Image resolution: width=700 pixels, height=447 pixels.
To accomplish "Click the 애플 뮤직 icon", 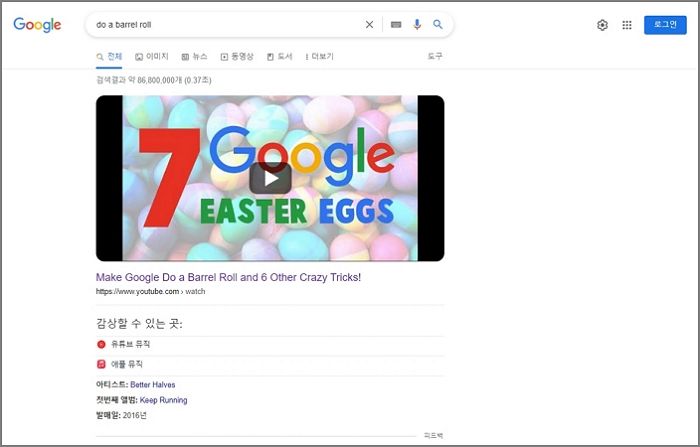I will [x=101, y=364].
